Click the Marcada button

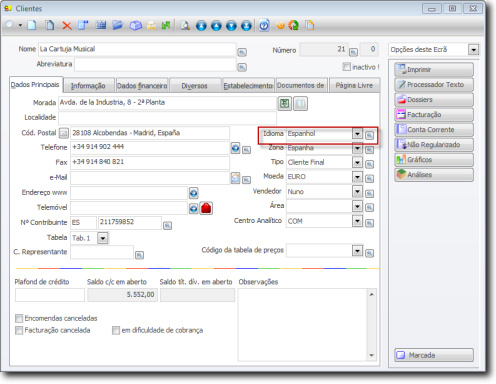[x=434, y=355]
